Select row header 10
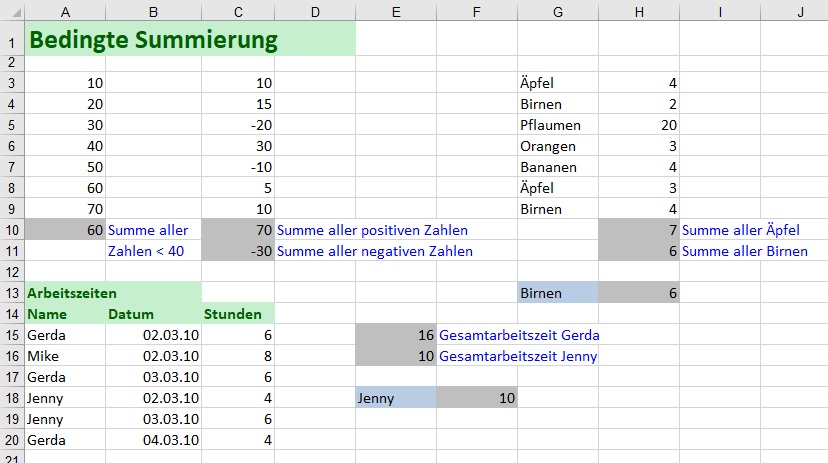The height and width of the screenshot is (463, 828). pos(11,230)
